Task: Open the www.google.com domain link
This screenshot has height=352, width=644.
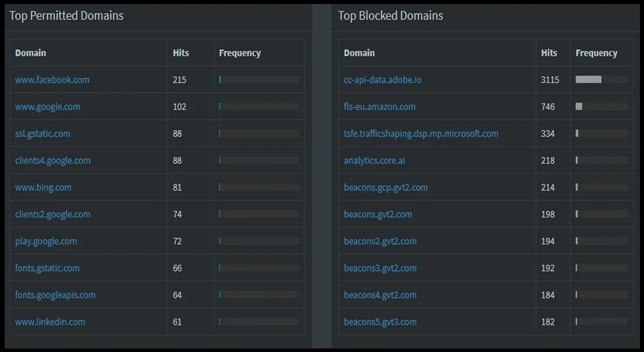Action: click(47, 106)
